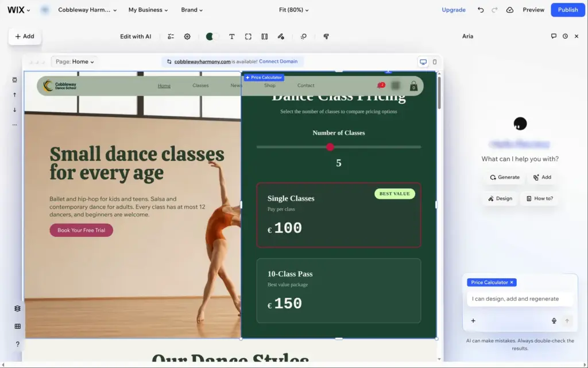The width and height of the screenshot is (588, 368).
Task: Click the Cobbleway Dance School logo
Action: coord(60,86)
